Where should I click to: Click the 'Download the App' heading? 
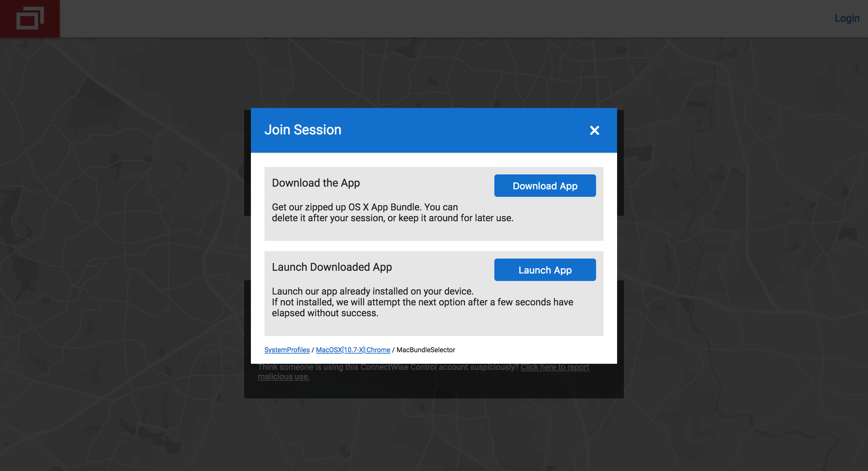[316, 183]
